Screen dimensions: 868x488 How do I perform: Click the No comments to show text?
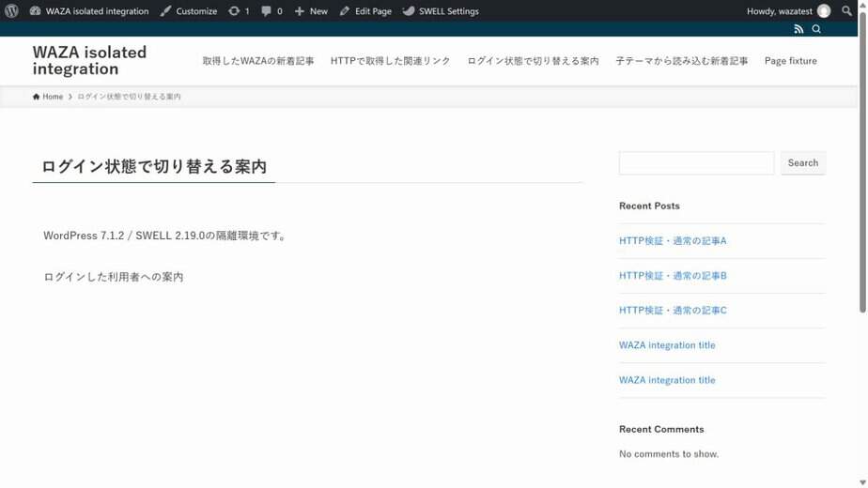pos(669,453)
